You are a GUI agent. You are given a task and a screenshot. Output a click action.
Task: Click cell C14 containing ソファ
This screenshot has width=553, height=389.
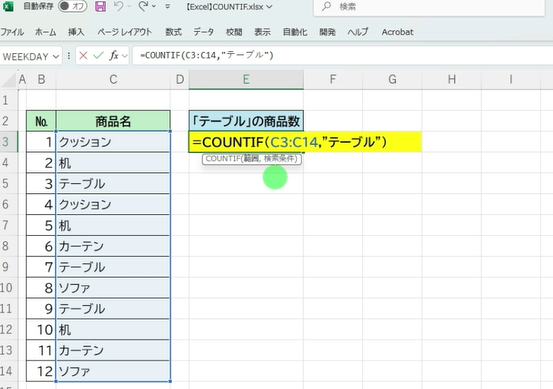coord(113,371)
